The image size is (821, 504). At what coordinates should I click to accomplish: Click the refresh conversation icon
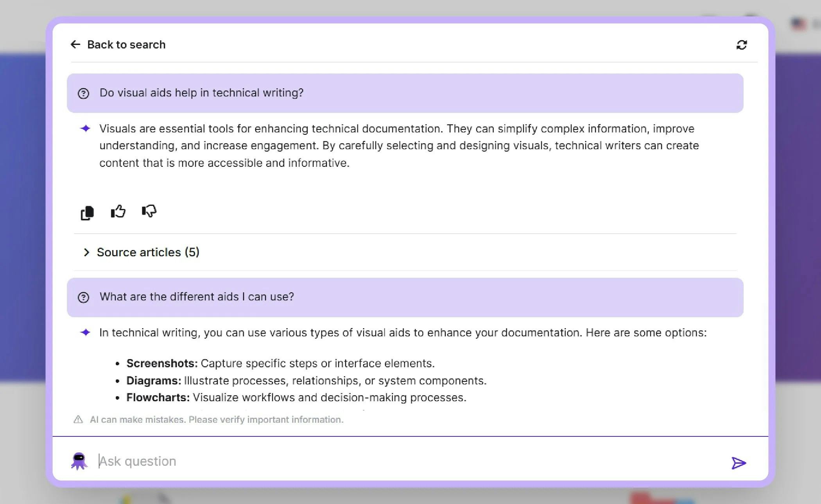tap(741, 45)
